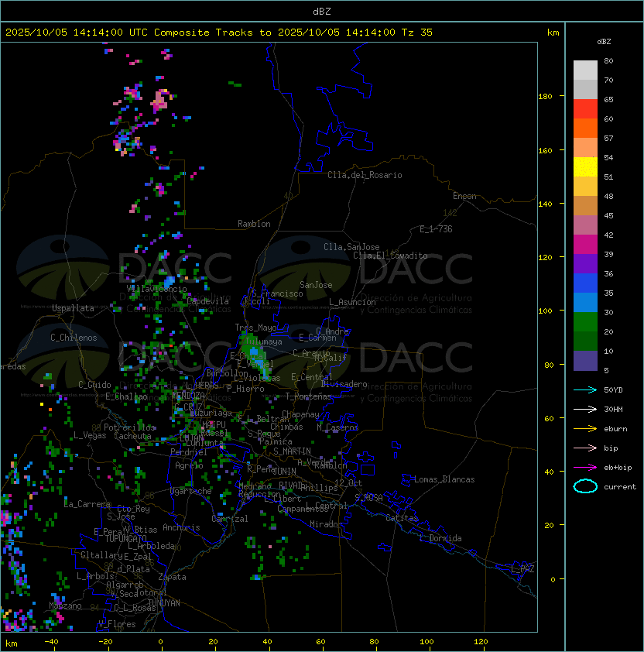Click the 'M_Caseros' map label
This screenshot has width=644, height=652.
click(x=337, y=427)
